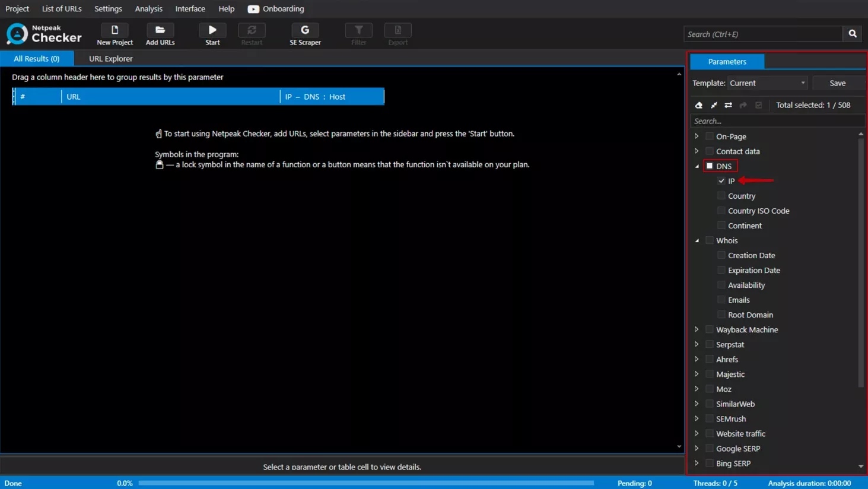
Task: Collapse the Whois group
Action: [x=697, y=240]
